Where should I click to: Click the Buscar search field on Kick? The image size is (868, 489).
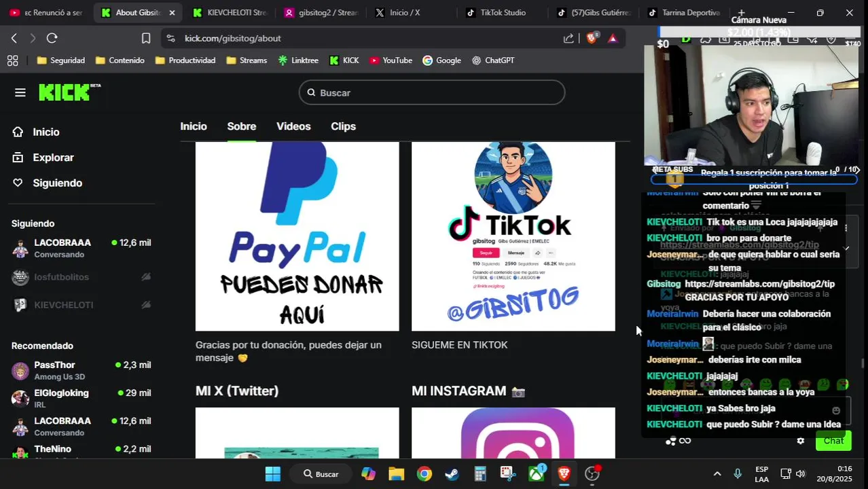pyautogui.click(x=432, y=92)
